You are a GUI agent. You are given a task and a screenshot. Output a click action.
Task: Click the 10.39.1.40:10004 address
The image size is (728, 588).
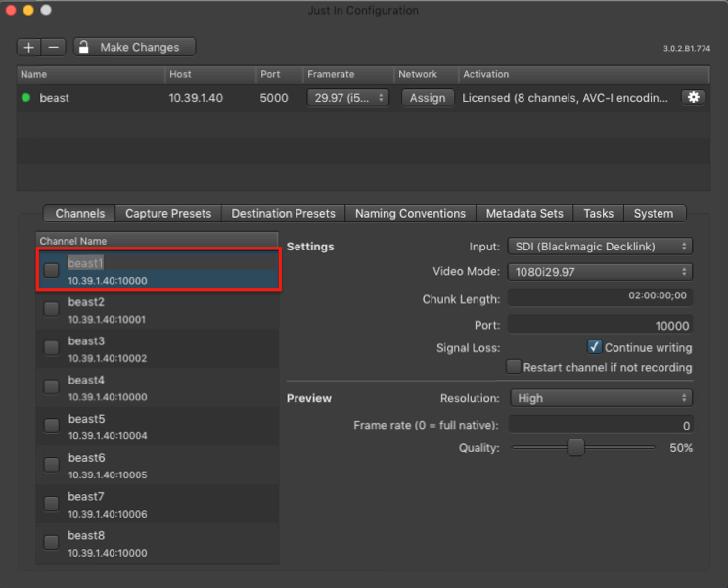[108, 436]
